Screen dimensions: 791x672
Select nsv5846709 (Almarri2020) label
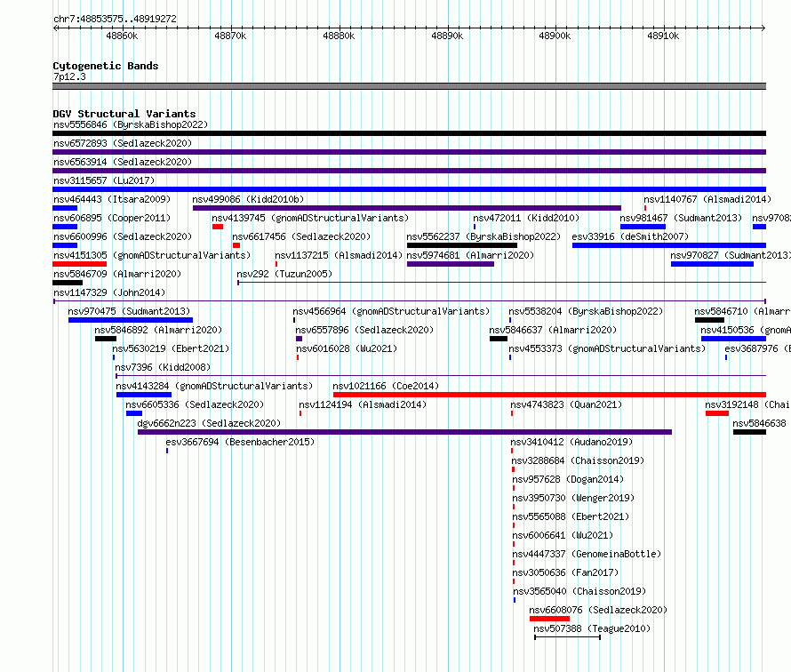(117, 274)
